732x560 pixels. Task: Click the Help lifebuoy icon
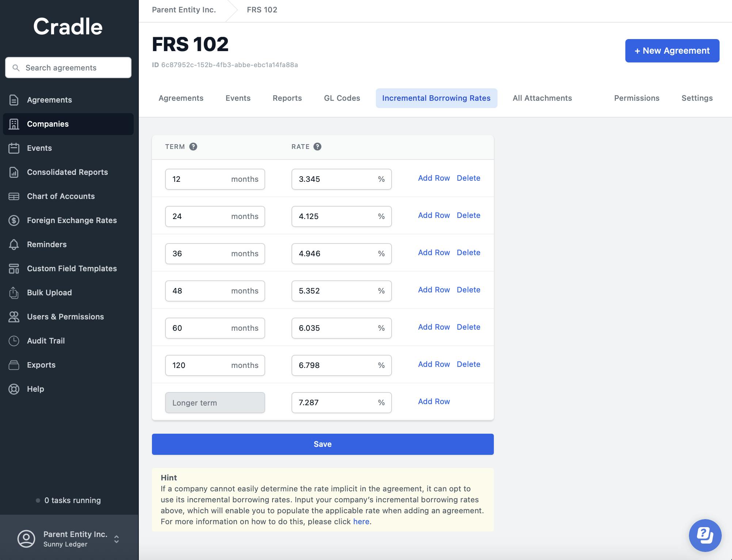tap(14, 389)
